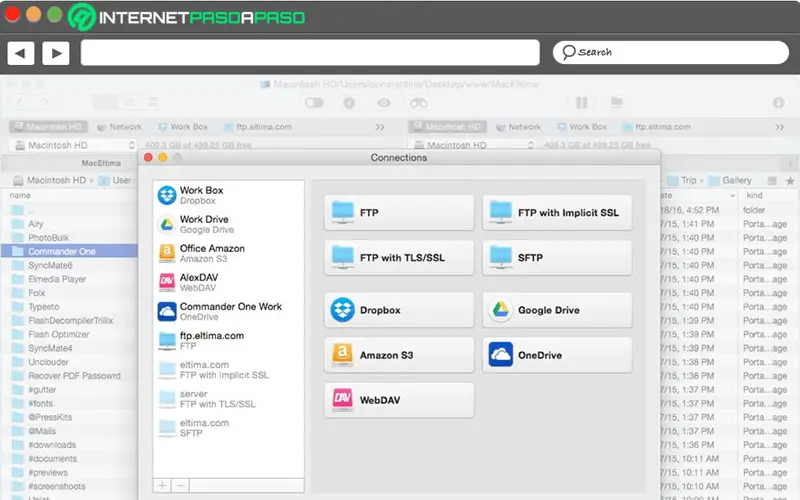The image size is (800, 500).
Task: Open right pane Macintosh HD drive dropdown
Action: click(472, 145)
